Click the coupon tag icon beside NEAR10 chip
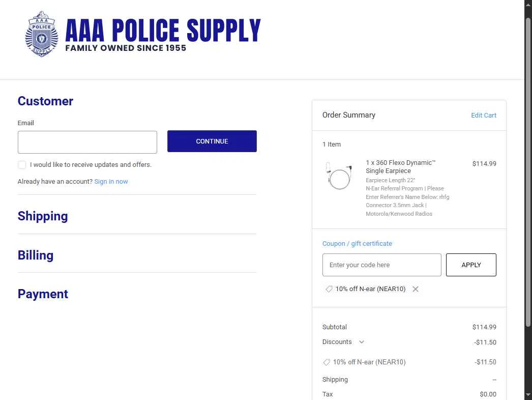532x400 pixels. (x=329, y=289)
